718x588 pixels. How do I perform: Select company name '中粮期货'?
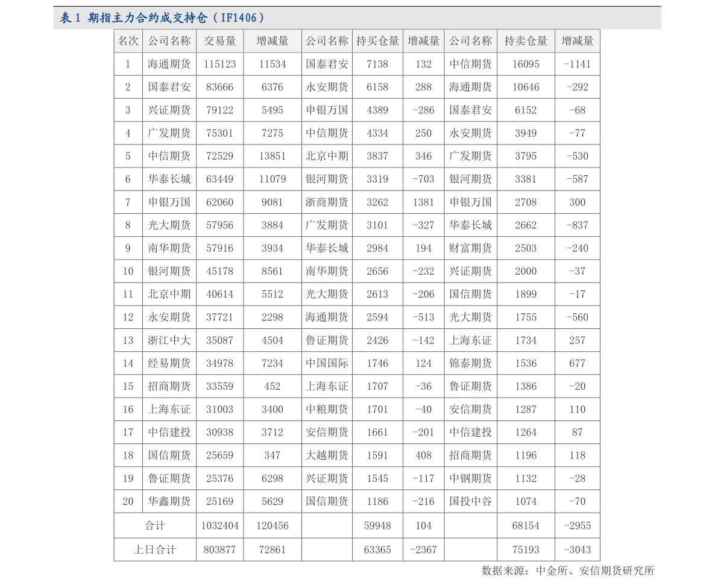point(327,409)
